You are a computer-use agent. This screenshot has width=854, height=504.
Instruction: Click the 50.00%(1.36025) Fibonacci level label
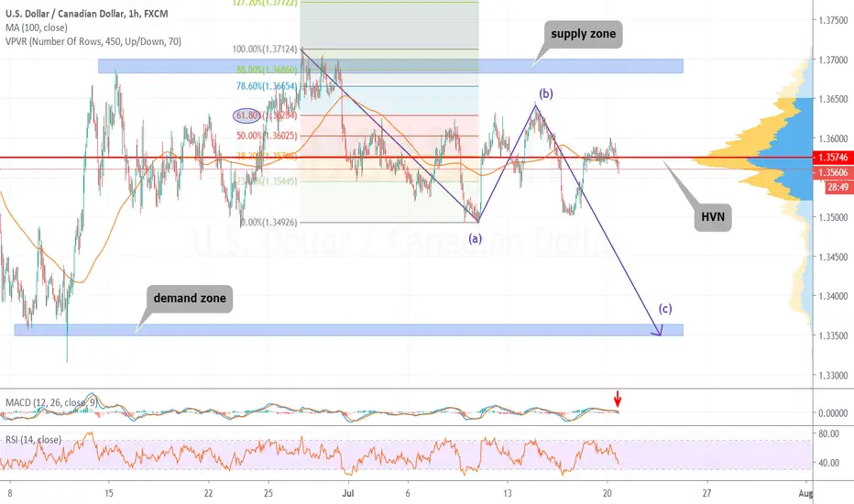(267, 136)
